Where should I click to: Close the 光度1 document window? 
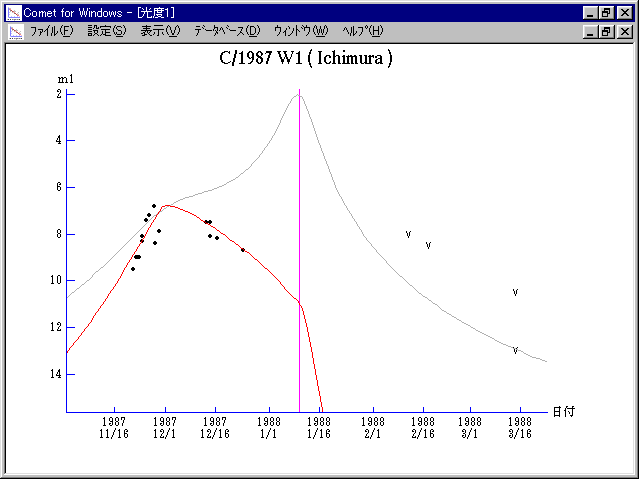(624, 31)
